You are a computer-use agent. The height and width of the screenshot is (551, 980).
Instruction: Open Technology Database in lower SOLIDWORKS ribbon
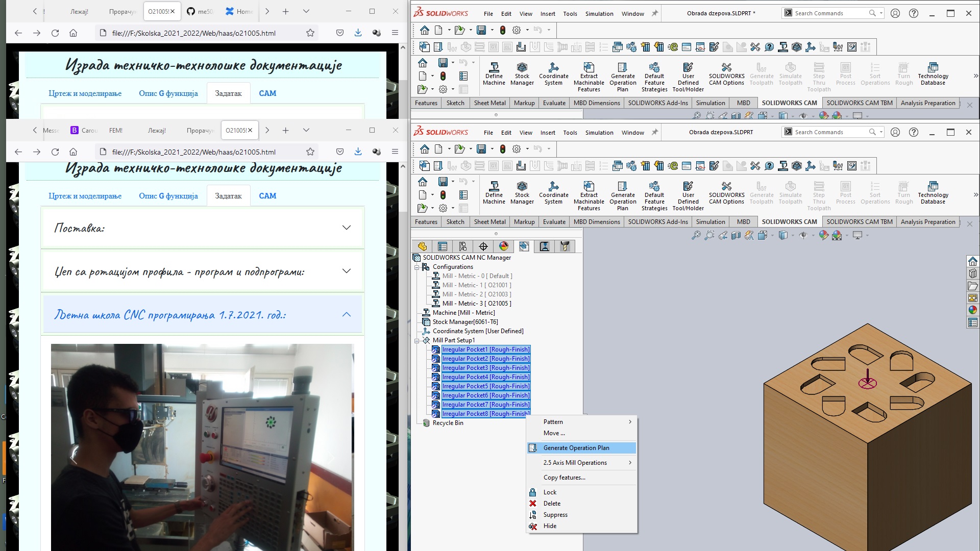click(x=933, y=193)
